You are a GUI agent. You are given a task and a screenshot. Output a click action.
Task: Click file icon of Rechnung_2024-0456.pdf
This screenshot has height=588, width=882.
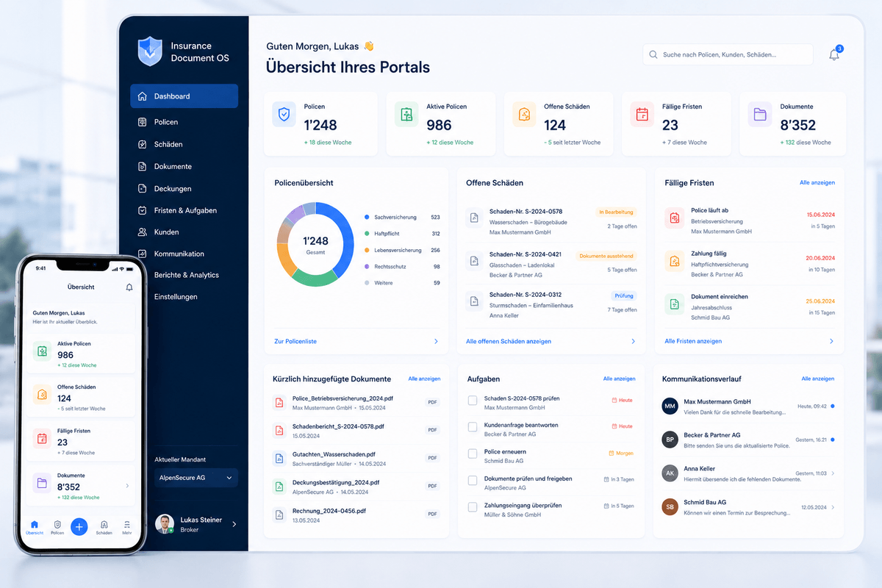279,514
